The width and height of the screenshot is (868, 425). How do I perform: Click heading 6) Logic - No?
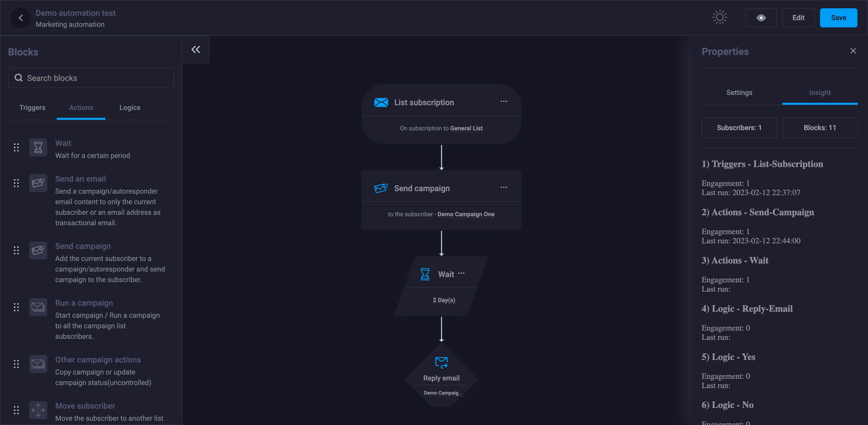727,405
